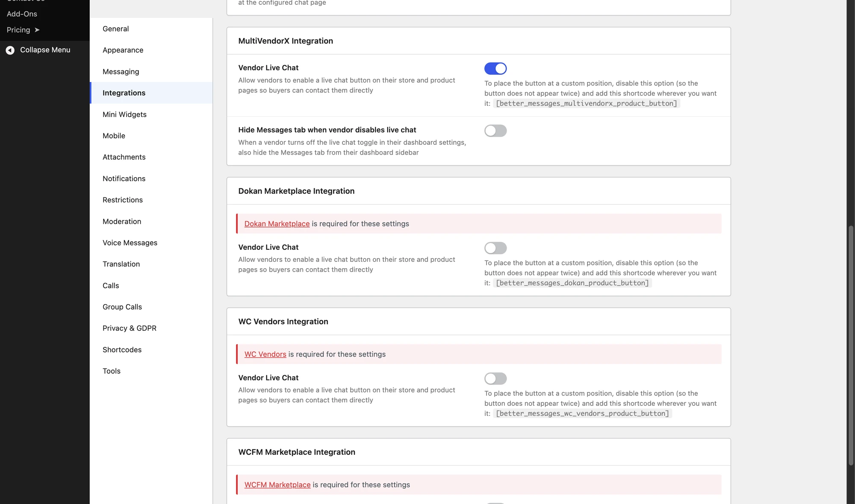Go to the Moderation tab
Screen dimensions: 855x504
(151, 221)
